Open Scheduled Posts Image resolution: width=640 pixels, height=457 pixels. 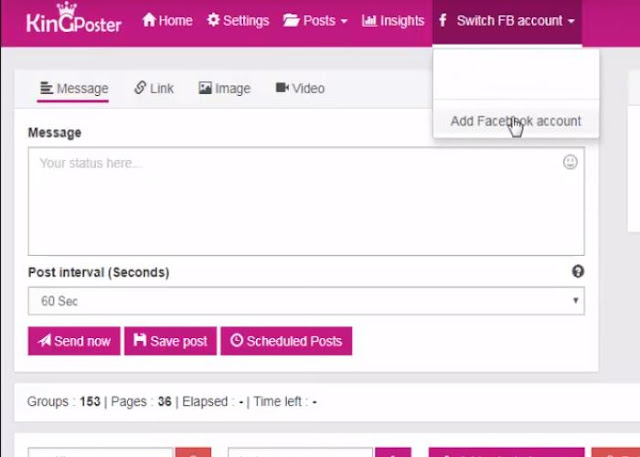287,341
